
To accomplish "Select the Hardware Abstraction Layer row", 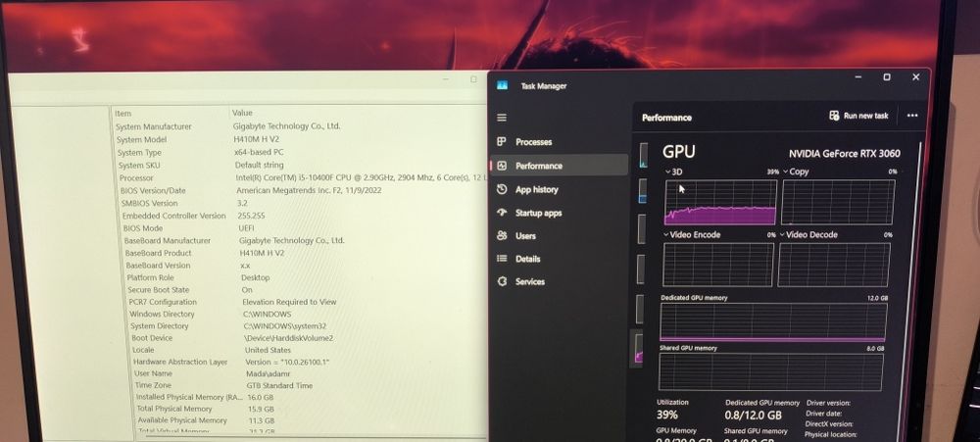I will click(x=309, y=362).
